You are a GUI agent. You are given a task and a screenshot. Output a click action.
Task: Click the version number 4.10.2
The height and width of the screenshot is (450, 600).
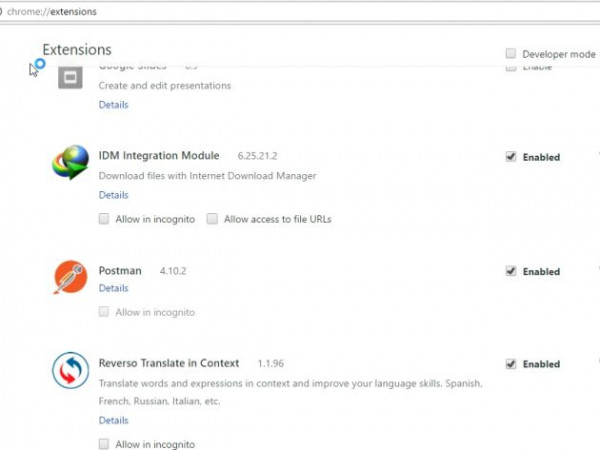click(x=173, y=271)
